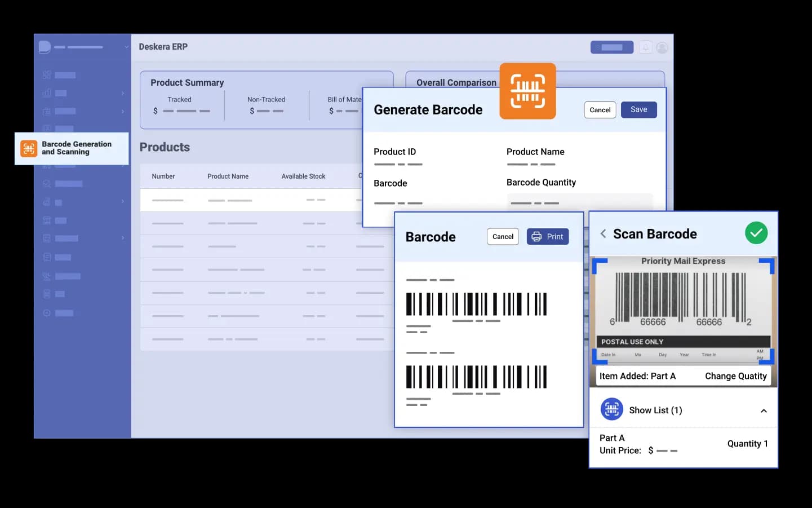Collapse the Show List (1) section

(x=764, y=410)
